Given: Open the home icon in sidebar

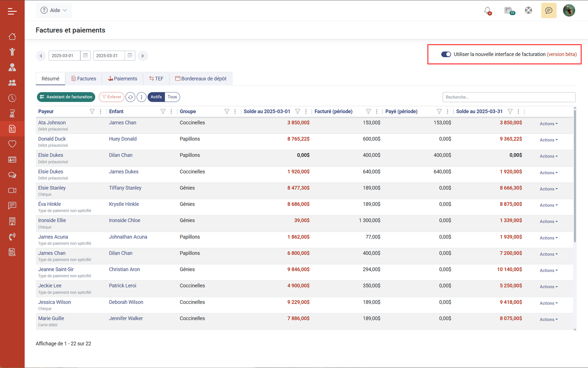Looking at the screenshot, I should [x=12, y=36].
